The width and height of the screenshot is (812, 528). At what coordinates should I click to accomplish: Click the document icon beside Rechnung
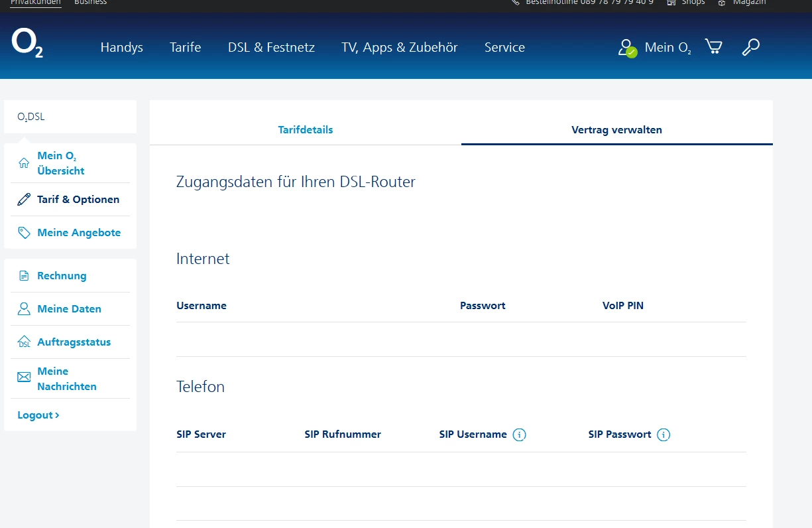point(24,276)
